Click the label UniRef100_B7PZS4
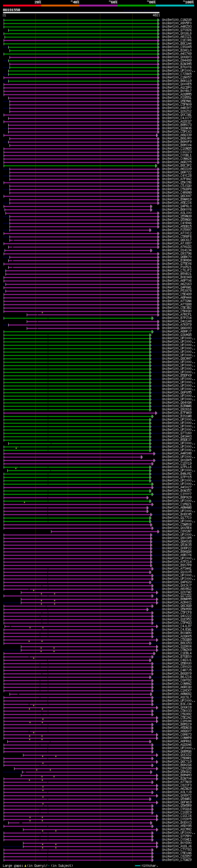This screenshot has height=868, width=197. (x=176, y=318)
